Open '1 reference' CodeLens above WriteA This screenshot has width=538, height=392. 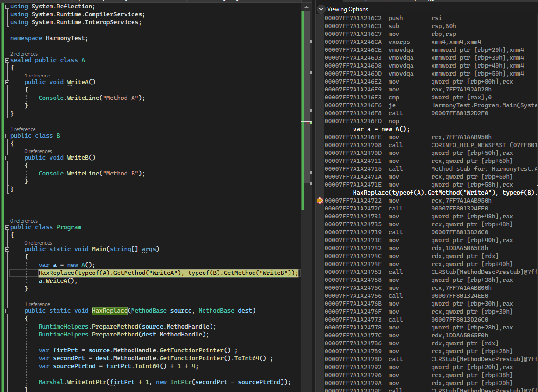point(37,76)
